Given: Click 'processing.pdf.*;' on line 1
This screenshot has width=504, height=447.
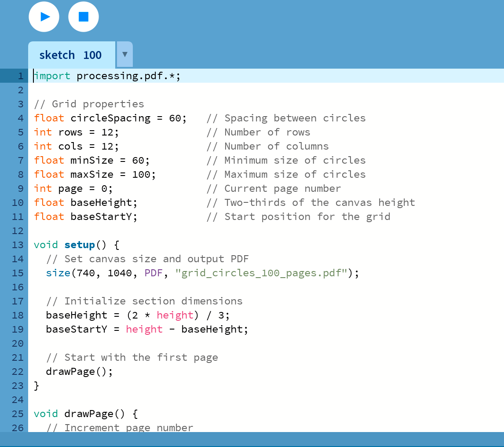Looking at the screenshot, I should coord(128,76).
